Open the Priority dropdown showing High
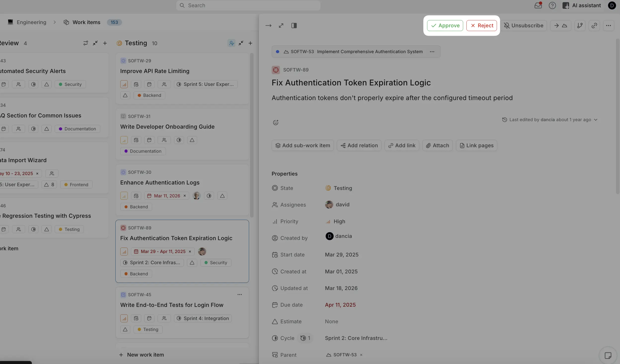620x364 pixels. point(339,221)
